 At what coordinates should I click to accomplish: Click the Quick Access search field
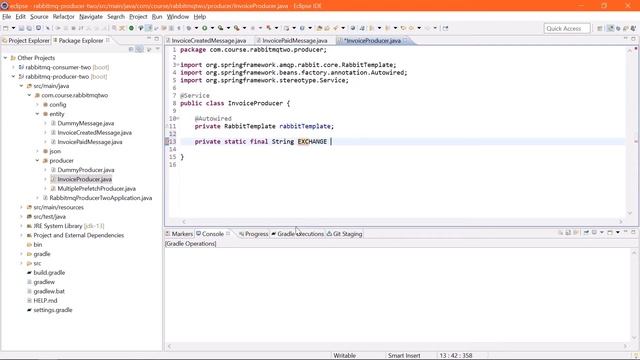click(567, 29)
